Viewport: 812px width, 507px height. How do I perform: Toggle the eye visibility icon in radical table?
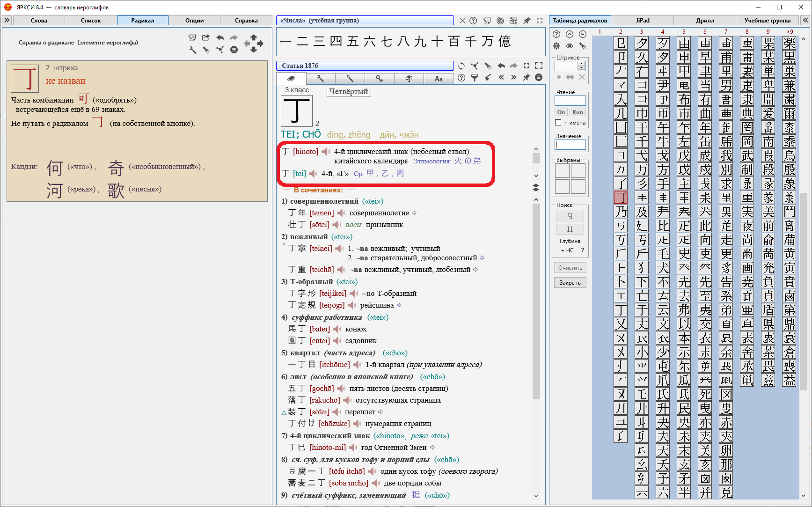(570, 46)
